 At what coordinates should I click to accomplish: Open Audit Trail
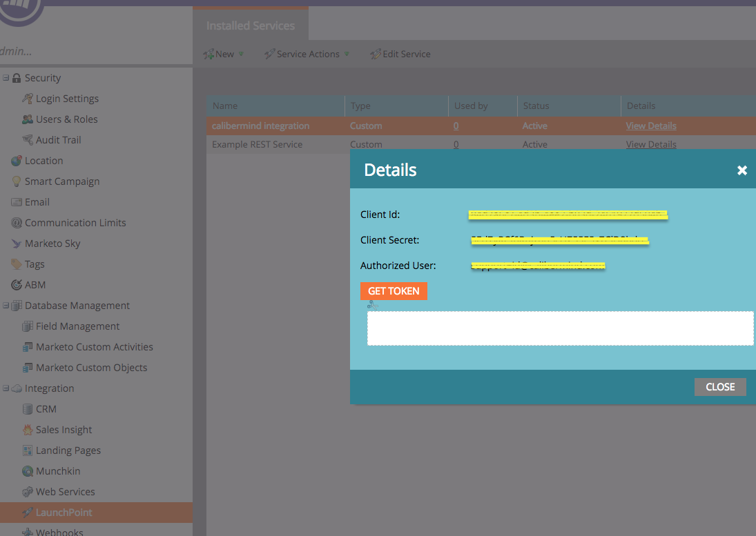[x=58, y=140]
